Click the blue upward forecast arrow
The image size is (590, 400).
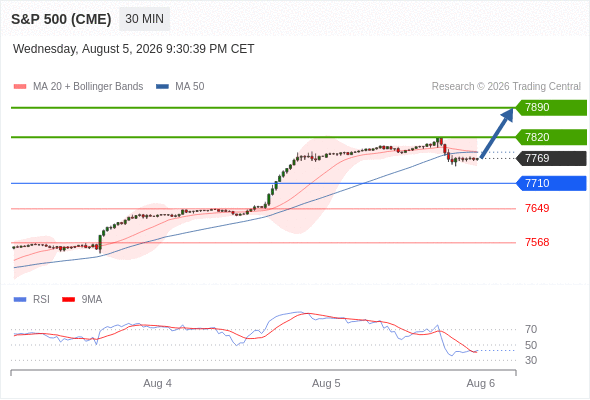pyautogui.click(x=497, y=133)
